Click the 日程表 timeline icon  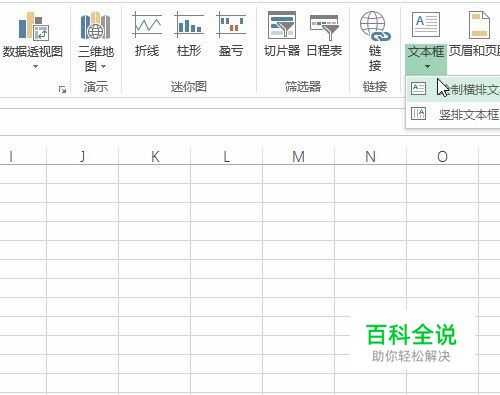324,27
